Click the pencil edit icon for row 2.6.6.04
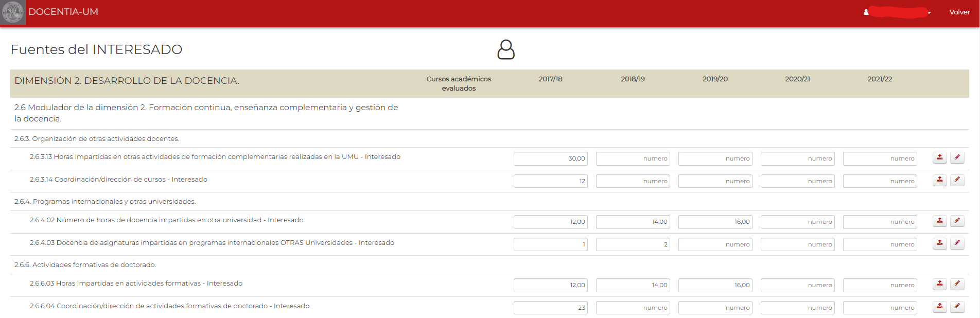 pyautogui.click(x=957, y=307)
